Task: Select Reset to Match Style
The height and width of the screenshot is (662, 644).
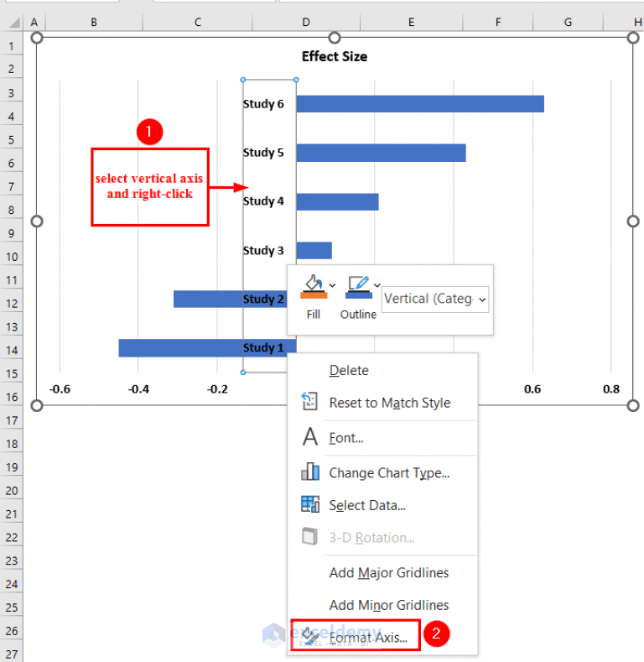Action: point(390,403)
